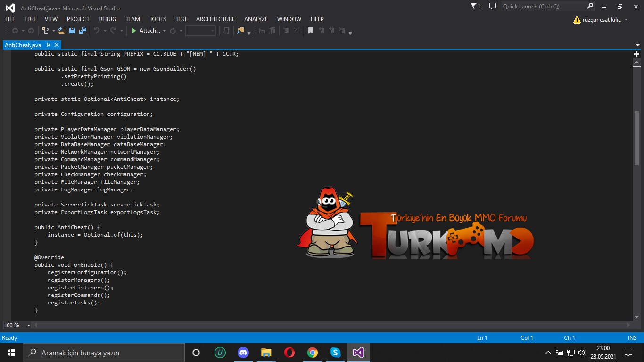Click the Undo toolbar icon
This screenshot has height=362, width=644.
click(97, 31)
